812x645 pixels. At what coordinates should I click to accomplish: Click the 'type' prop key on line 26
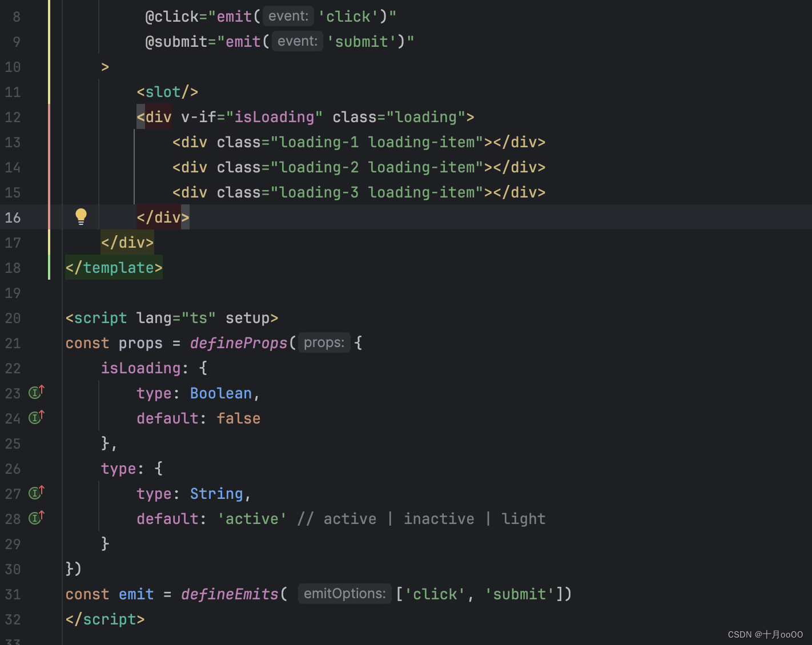[119, 469]
